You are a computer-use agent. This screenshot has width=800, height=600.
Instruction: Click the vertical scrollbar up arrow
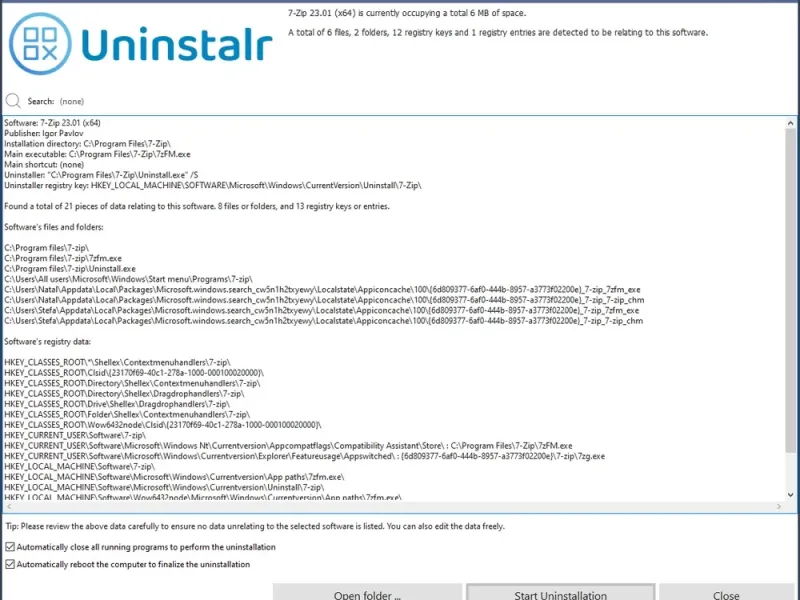point(790,123)
